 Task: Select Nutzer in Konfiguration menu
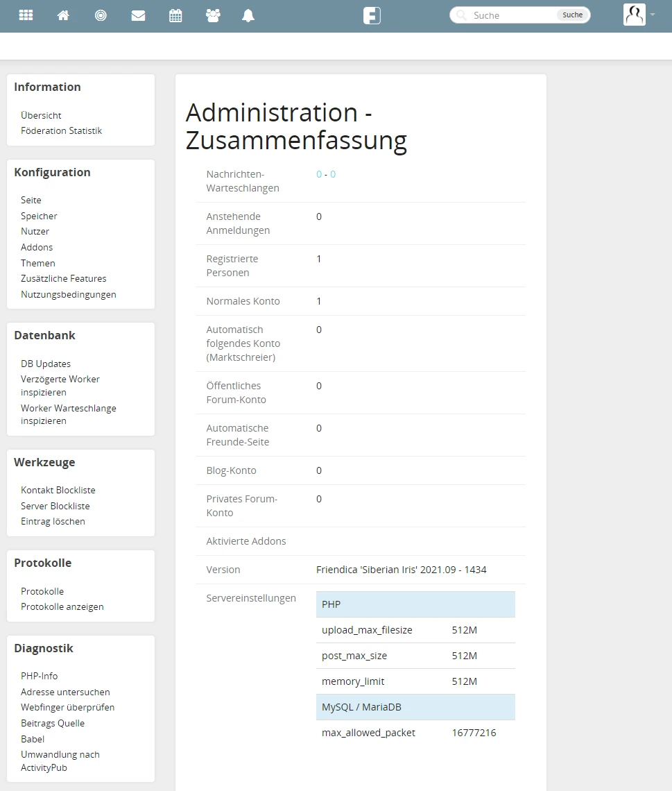click(35, 231)
